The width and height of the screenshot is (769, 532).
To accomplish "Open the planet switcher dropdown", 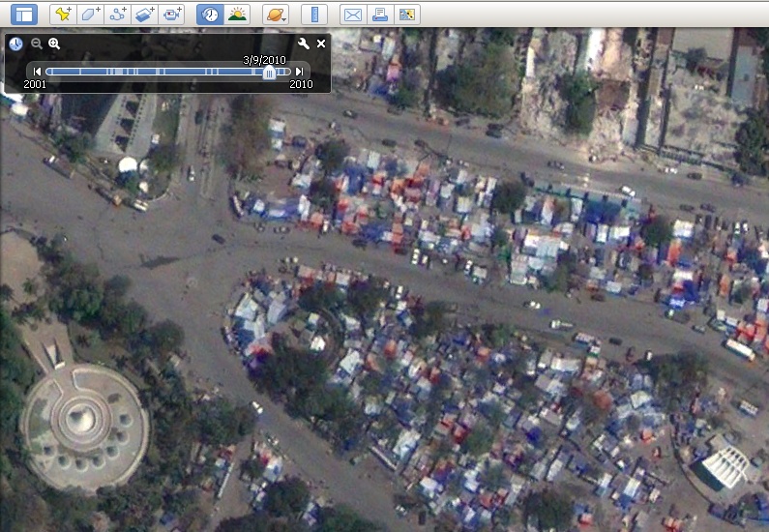I will tap(276, 15).
